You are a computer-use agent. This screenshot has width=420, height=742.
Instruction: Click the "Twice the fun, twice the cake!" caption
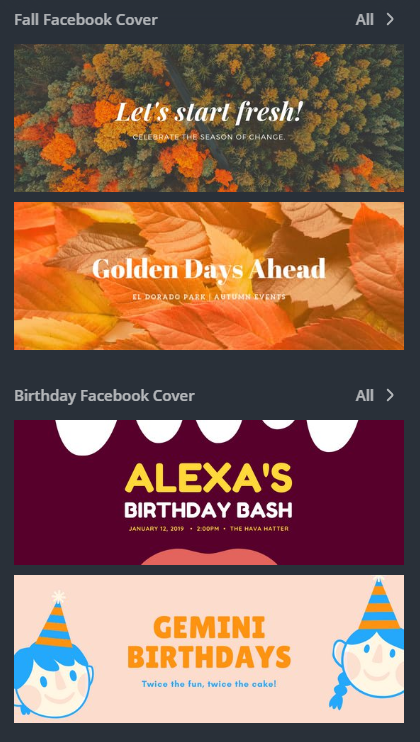click(x=209, y=684)
